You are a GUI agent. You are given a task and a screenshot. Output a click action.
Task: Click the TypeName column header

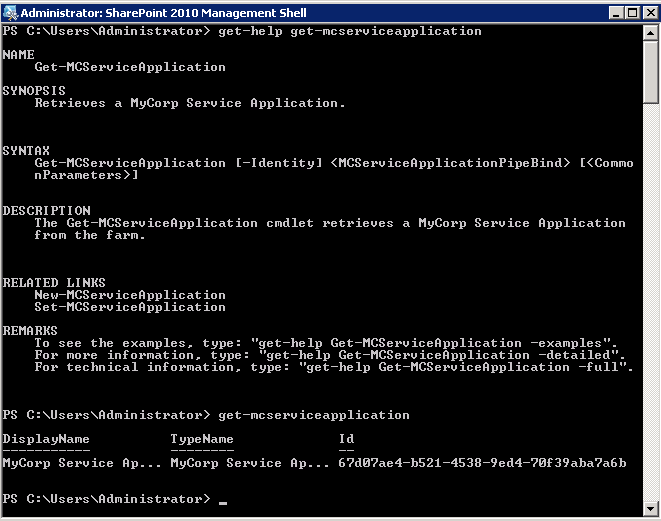[202, 439]
